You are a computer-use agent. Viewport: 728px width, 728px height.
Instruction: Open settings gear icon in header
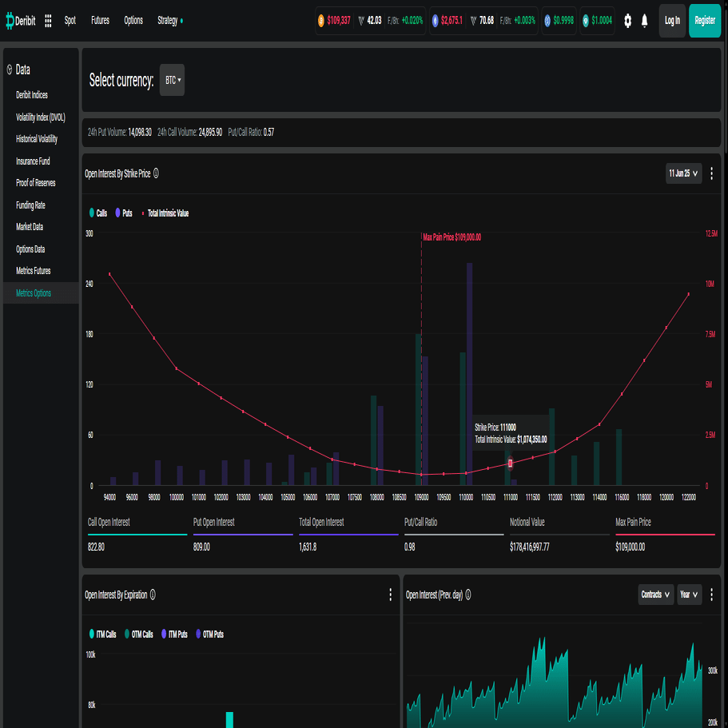coord(628,21)
